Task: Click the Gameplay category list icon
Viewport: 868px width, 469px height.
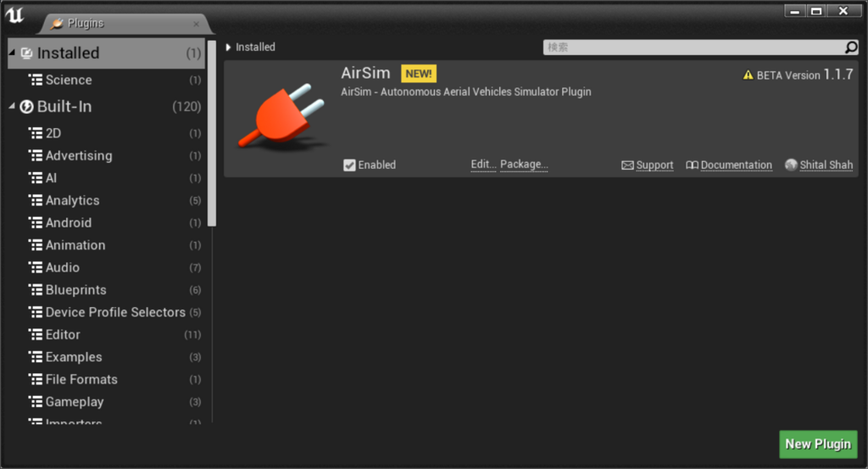Action: [x=36, y=401]
